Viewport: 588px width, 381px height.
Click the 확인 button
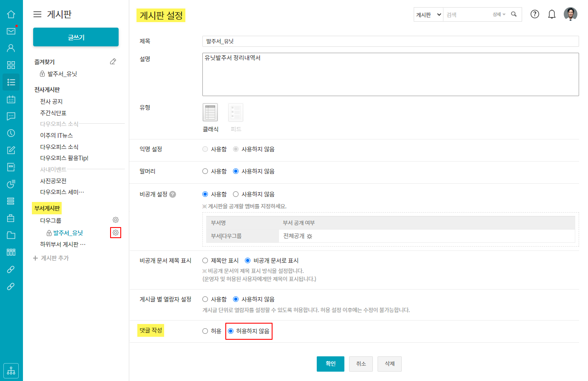(330, 364)
